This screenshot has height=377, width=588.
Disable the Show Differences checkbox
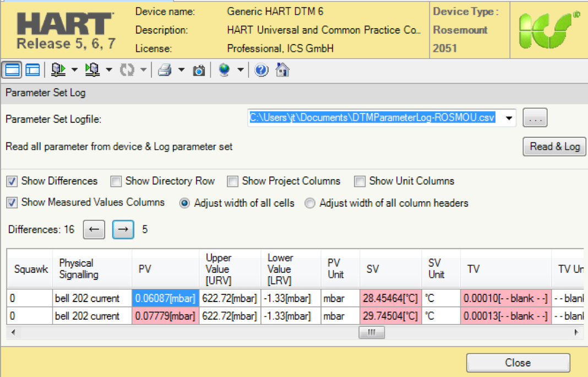coord(12,181)
